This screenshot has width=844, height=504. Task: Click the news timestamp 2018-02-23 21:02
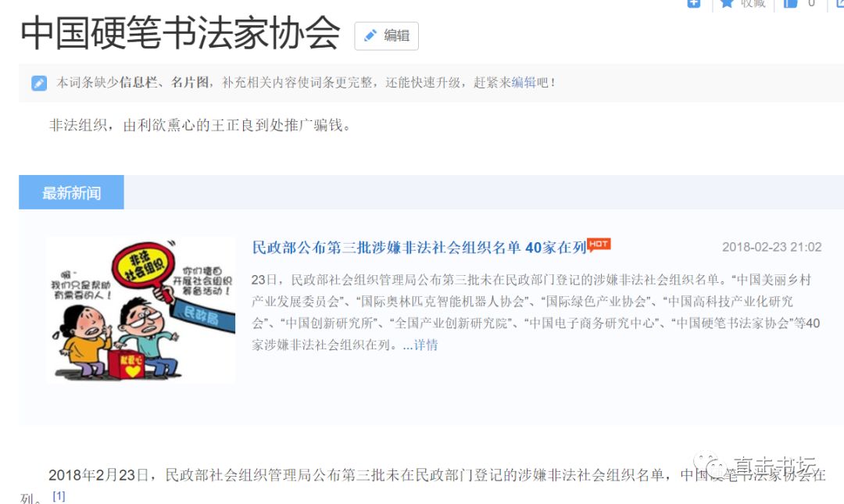[x=771, y=247]
